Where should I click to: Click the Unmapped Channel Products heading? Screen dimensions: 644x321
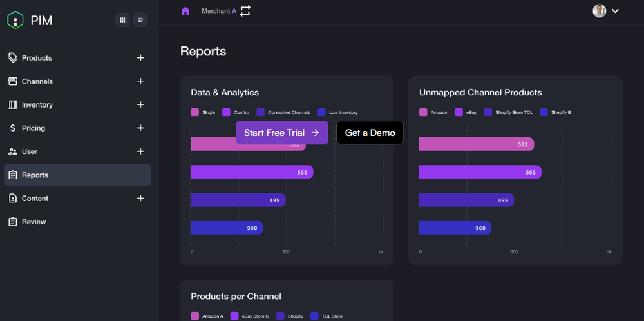[480, 92]
